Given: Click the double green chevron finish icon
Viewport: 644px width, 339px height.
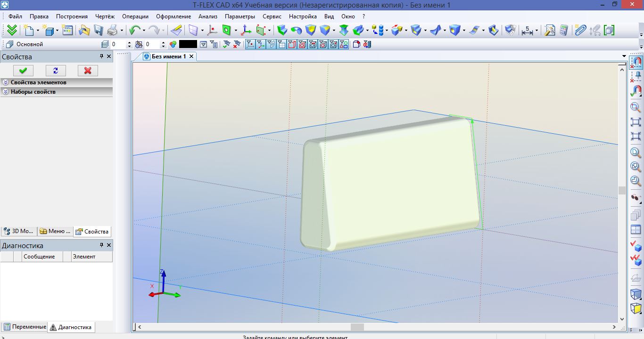Looking at the screenshot, I should pyautogui.click(x=12, y=31).
